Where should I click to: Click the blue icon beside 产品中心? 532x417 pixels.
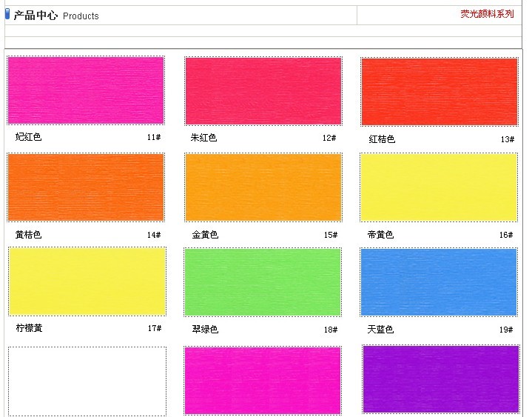click(7, 14)
